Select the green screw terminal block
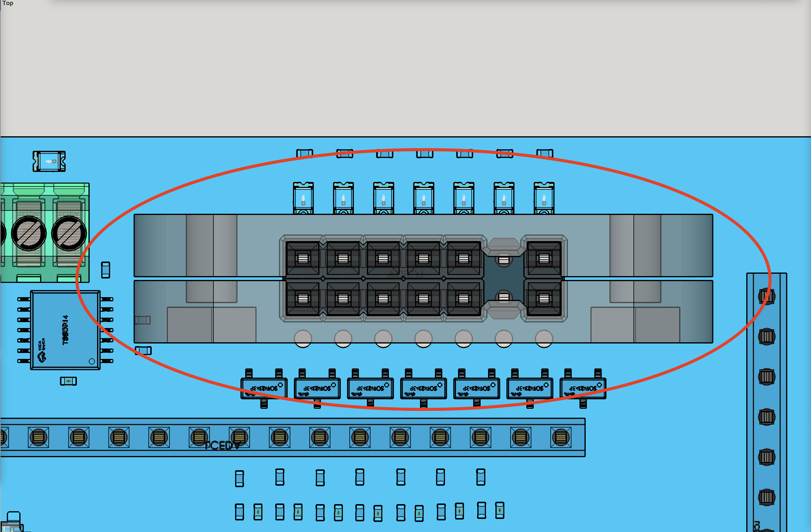Image resolution: width=811 pixels, height=532 pixels. tap(45, 233)
